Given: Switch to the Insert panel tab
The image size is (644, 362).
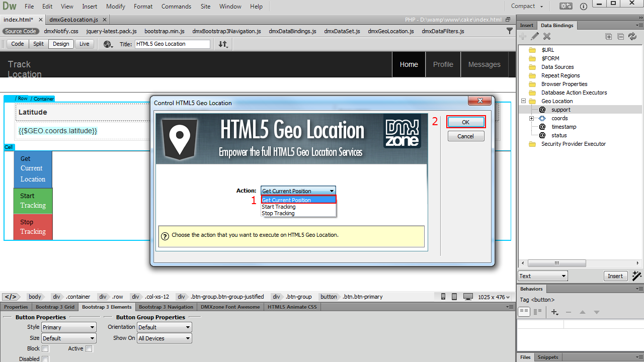Looking at the screenshot, I should pos(527,25).
